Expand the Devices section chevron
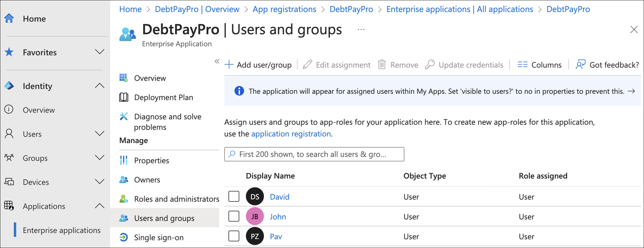This screenshot has width=644, height=248. 100,182
